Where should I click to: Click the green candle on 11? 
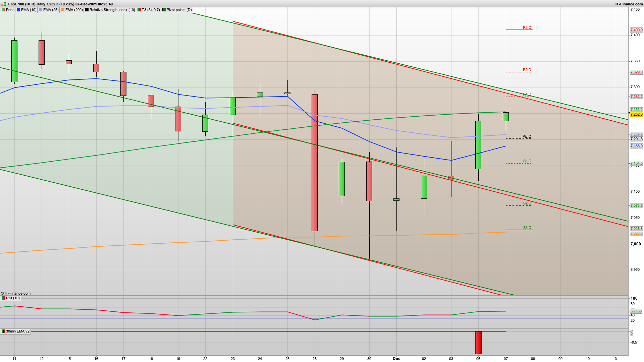coord(14,61)
